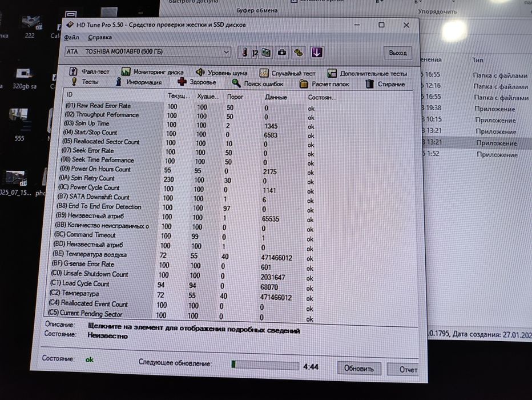Click the copy info to clipboard icon
Image resolution: width=532 pixels, height=400 pixels.
265,53
